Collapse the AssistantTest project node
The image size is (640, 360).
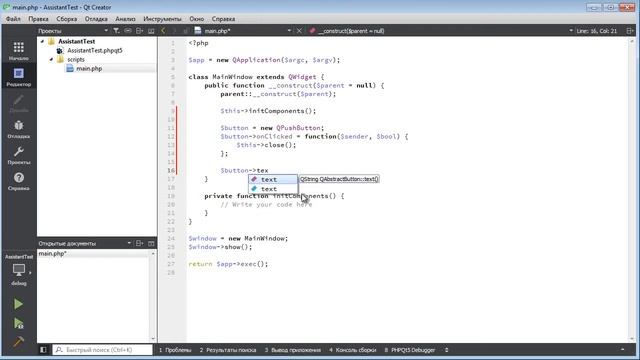42,41
